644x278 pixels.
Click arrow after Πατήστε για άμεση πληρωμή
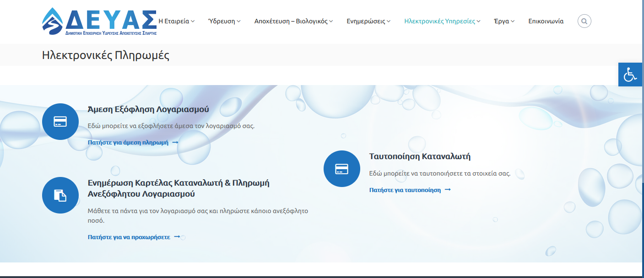[175, 143]
